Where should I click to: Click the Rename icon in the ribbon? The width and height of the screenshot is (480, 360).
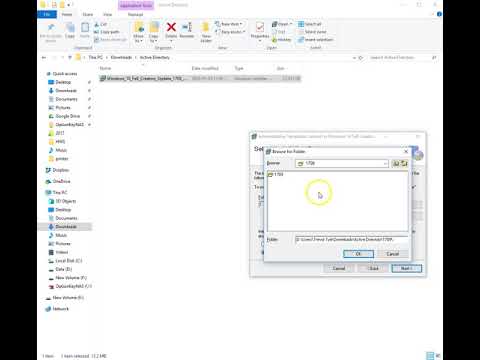click(187, 27)
